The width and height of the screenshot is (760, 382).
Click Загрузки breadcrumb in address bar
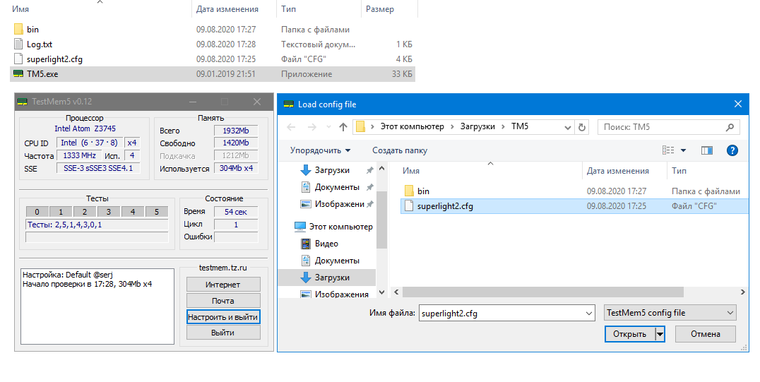477,127
